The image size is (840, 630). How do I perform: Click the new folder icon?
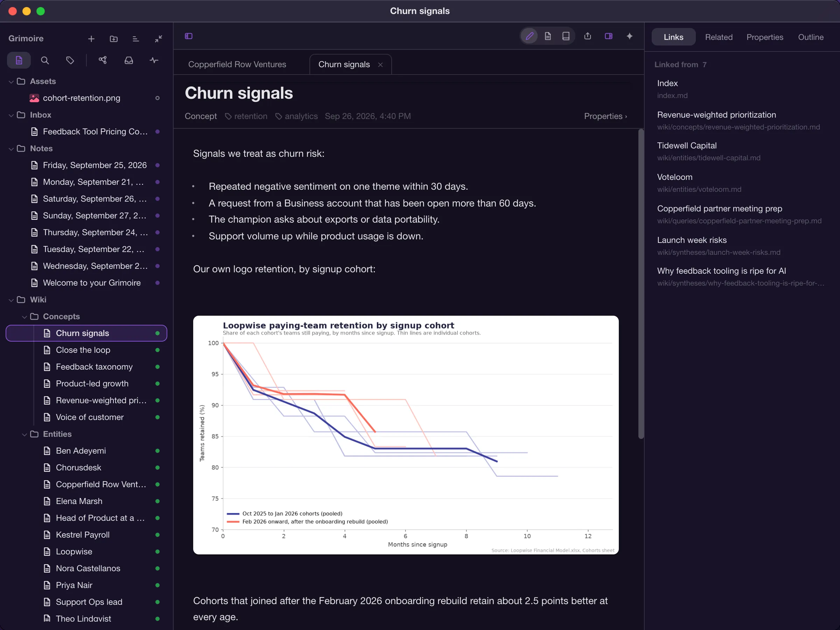coord(113,39)
